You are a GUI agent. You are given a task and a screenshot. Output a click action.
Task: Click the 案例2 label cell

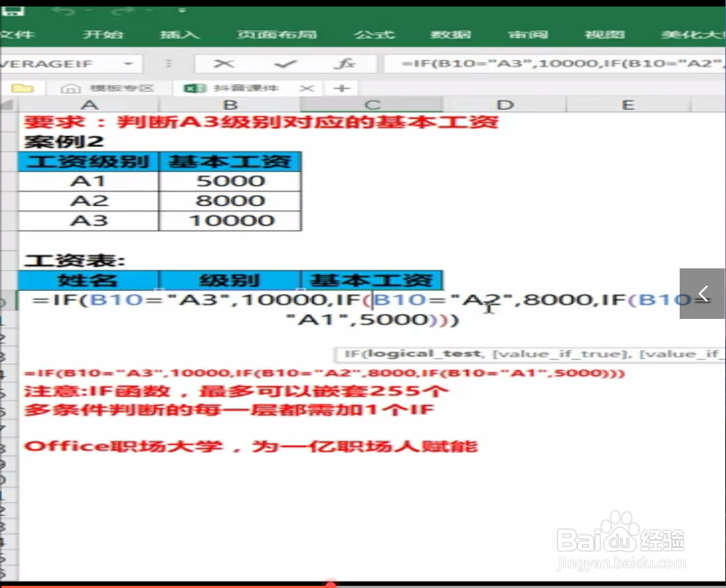[64, 142]
